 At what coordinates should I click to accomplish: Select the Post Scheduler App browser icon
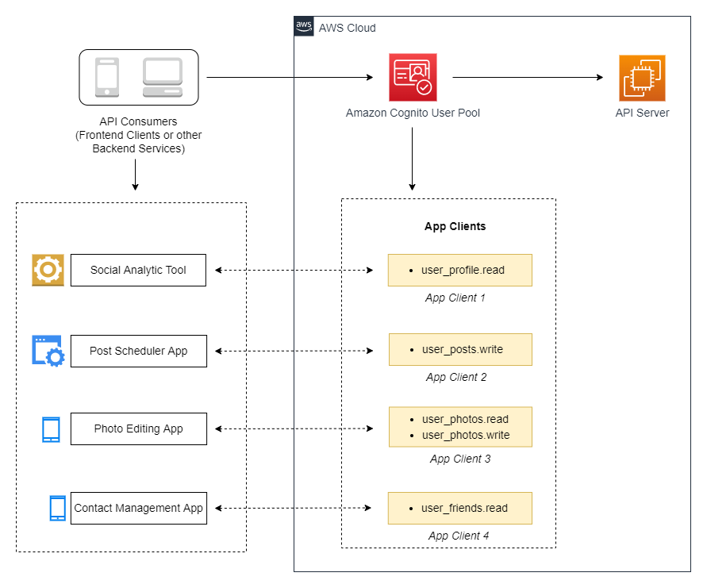click(47, 349)
